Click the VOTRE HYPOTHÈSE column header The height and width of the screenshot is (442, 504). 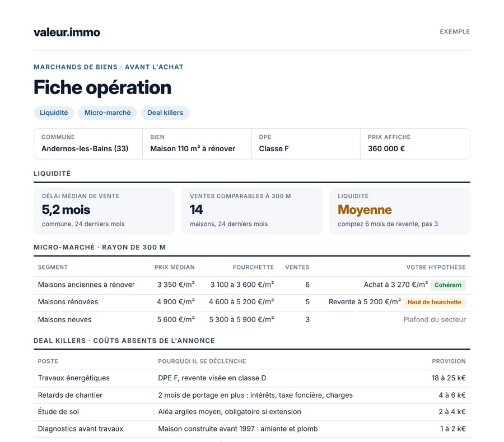pyautogui.click(x=436, y=267)
